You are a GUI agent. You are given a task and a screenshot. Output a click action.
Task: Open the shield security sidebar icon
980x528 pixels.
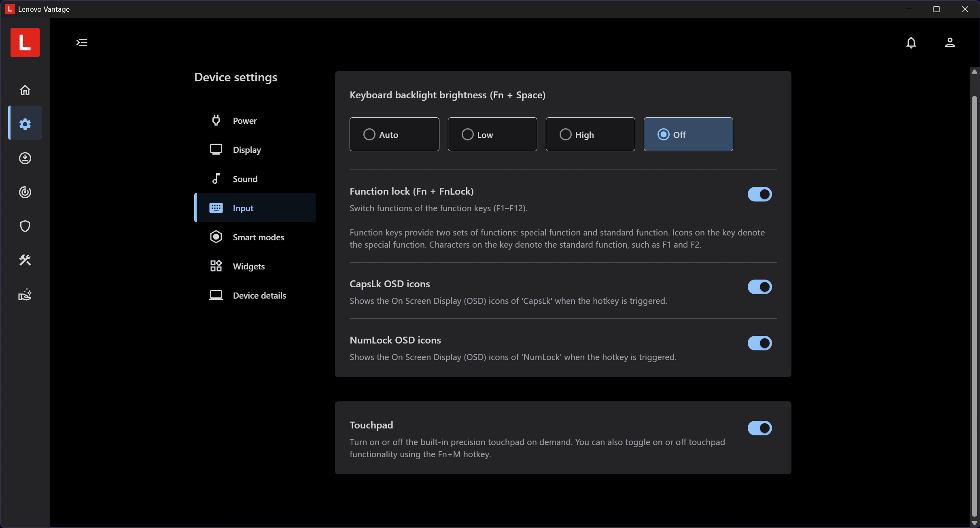tap(25, 226)
